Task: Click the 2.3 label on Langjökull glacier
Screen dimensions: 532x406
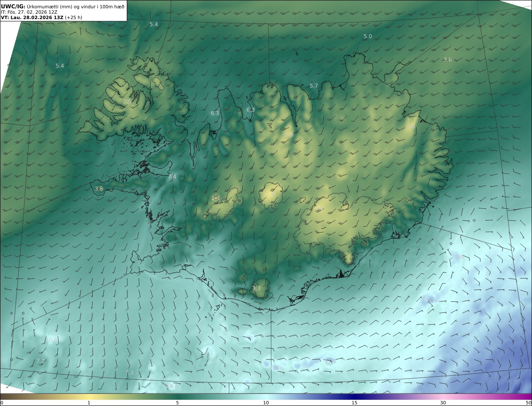Action: tap(215, 198)
